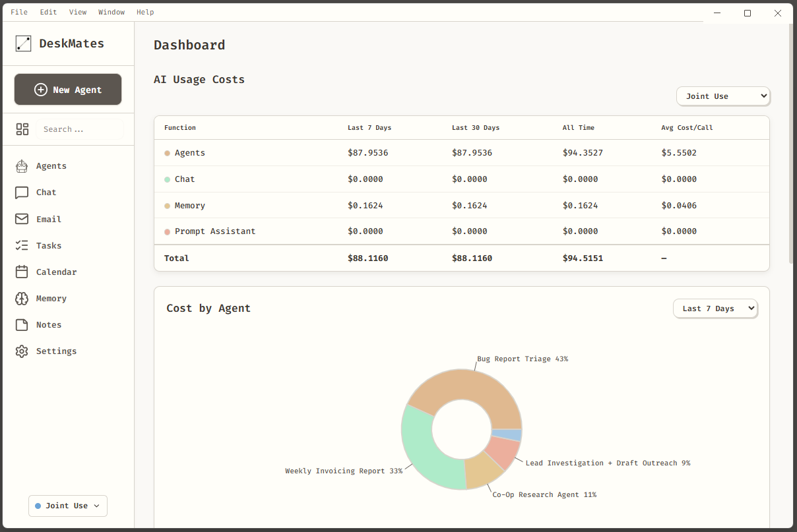Click the AI Usage Costs heading
Image resolution: width=797 pixels, height=532 pixels.
pos(199,80)
